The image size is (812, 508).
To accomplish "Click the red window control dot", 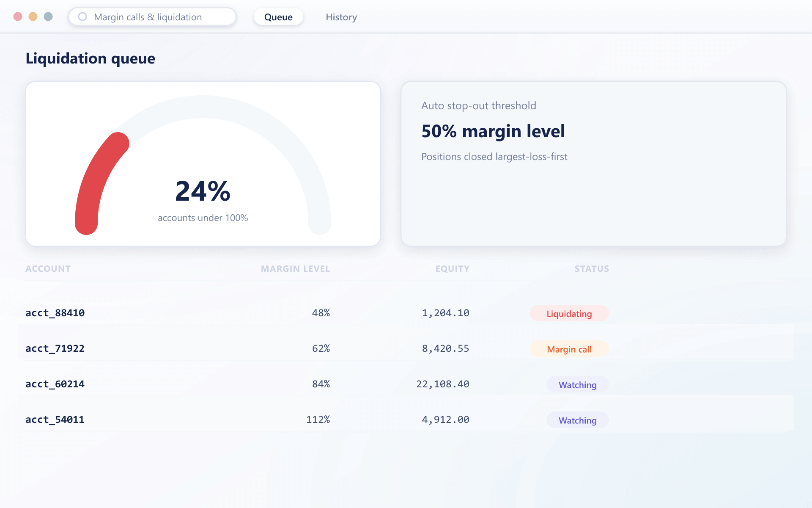I will (18, 17).
